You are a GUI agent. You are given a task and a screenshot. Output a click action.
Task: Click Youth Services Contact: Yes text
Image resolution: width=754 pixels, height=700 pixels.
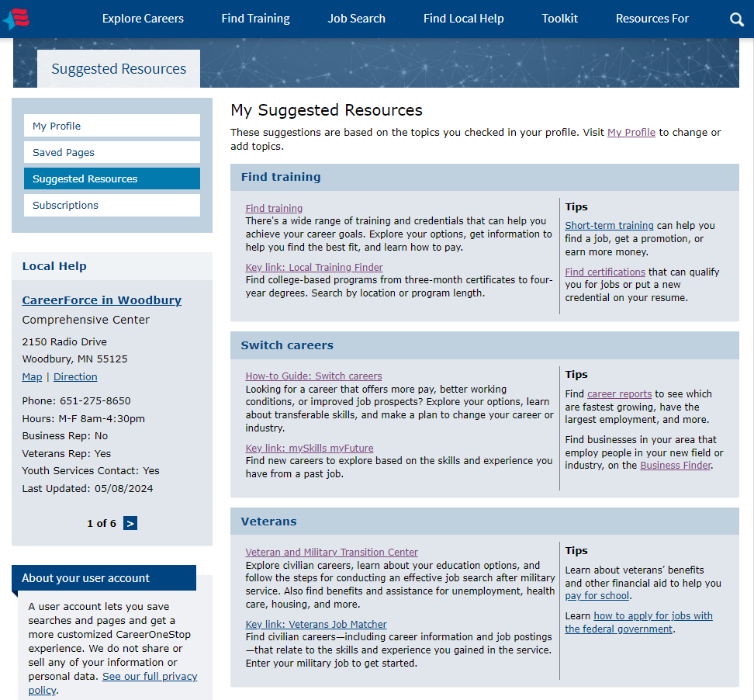(x=91, y=471)
